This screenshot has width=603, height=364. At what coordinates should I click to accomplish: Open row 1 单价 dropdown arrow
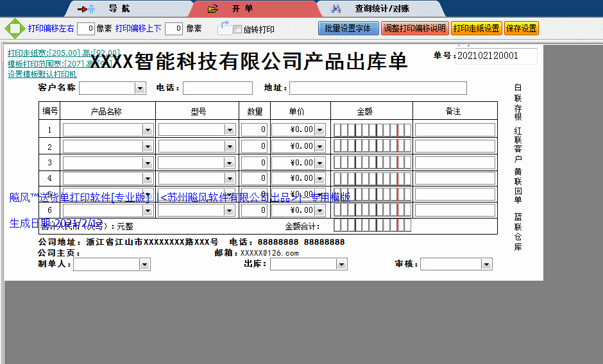(320, 130)
